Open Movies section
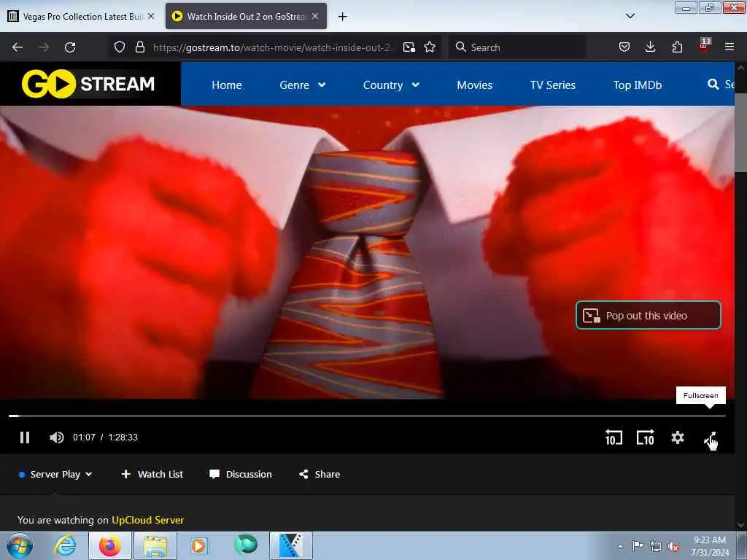This screenshot has height=560, width=747. 474,85
